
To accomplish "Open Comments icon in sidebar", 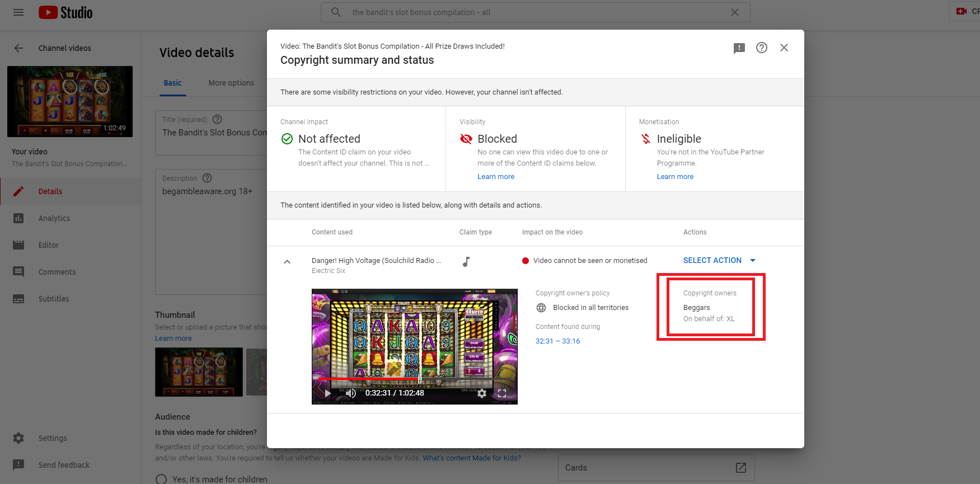I will (x=18, y=272).
